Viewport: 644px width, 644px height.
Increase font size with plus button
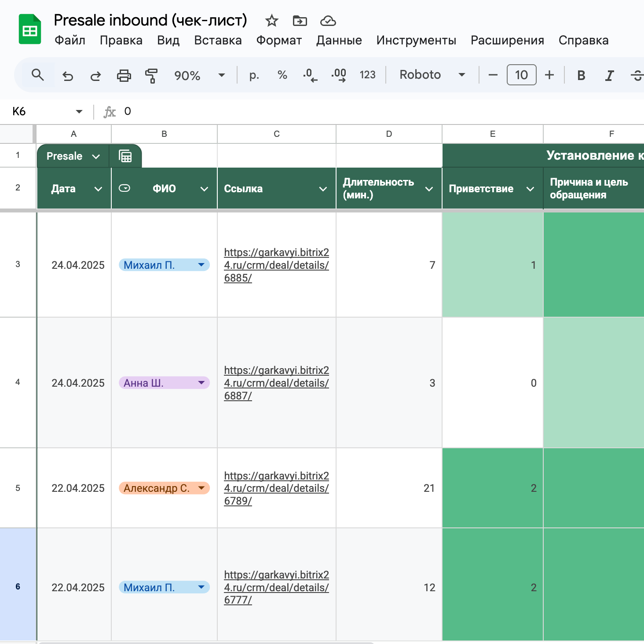pyautogui.click(x=549, y=75)
